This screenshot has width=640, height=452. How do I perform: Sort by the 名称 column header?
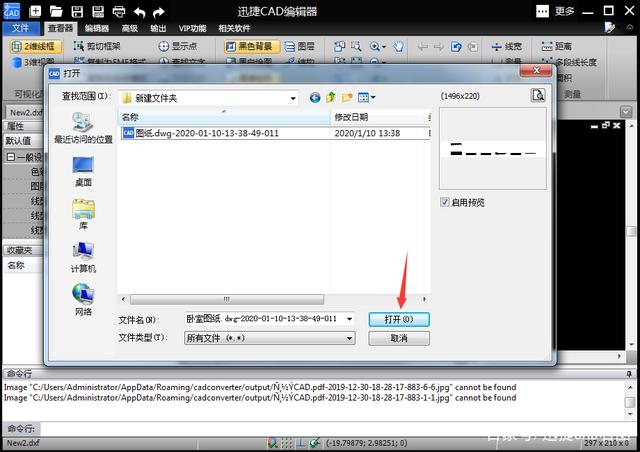(224, 117)
